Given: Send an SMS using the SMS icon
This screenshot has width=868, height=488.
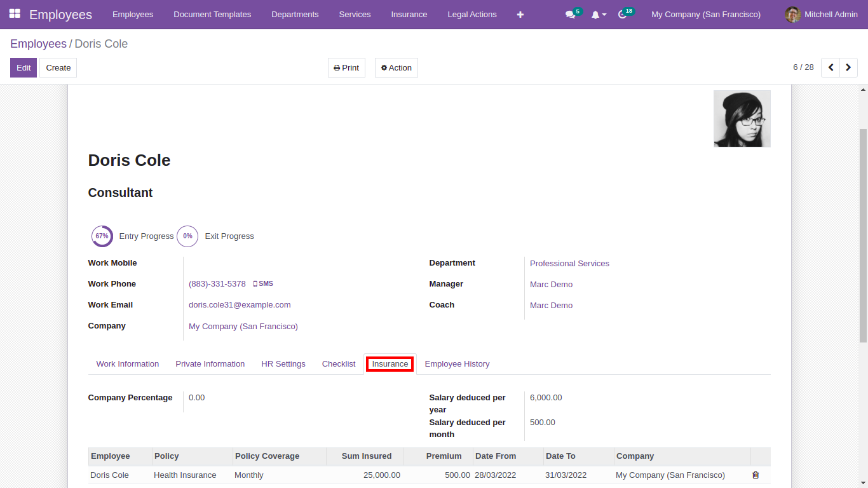Looking at the screenshot, I should tap(262, 283).
